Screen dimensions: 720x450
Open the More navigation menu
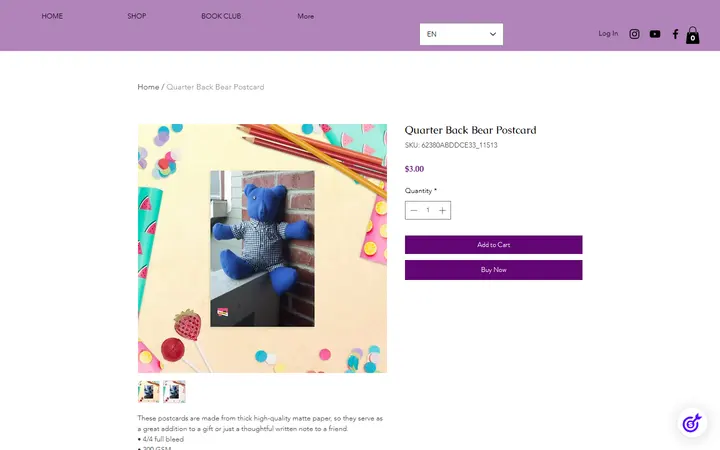(x=305, y=16)
